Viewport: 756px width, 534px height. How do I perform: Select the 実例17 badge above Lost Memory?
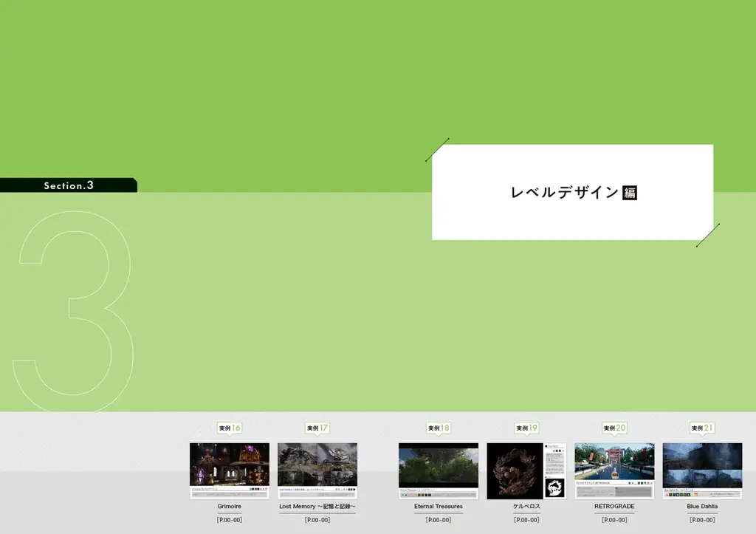(317, 427)
